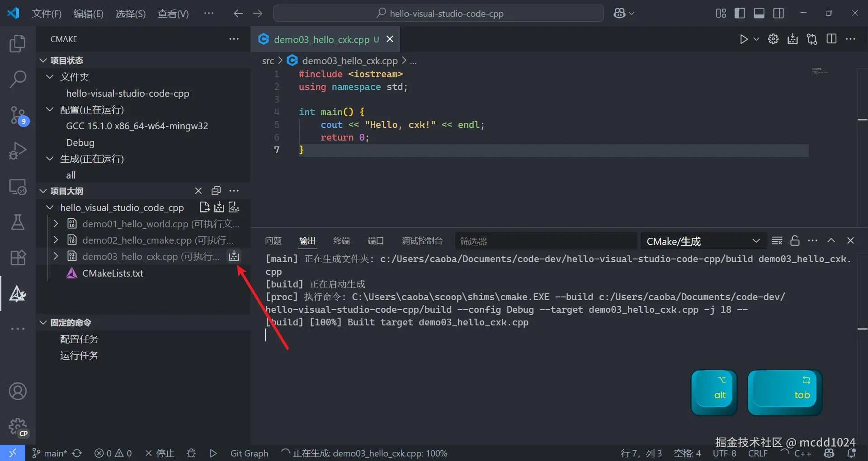
Task: Customize layout from the title bar icon
Action: (721, 14)
